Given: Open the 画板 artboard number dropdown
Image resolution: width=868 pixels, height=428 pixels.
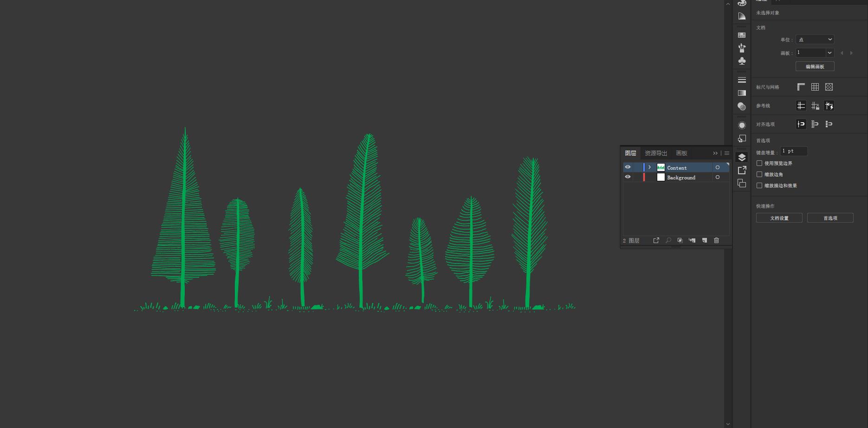Looking at the screenshot, I should pos(829,53).
